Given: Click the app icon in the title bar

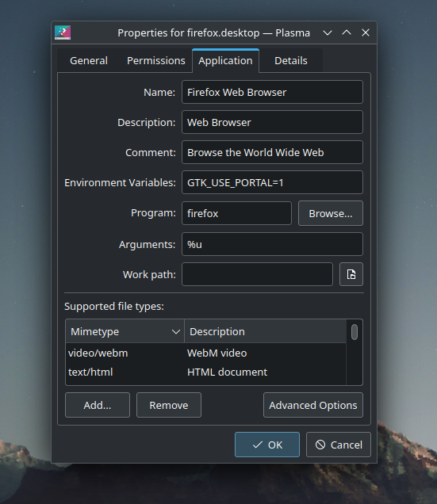Looking at the screenshot, I should [63, 32].
